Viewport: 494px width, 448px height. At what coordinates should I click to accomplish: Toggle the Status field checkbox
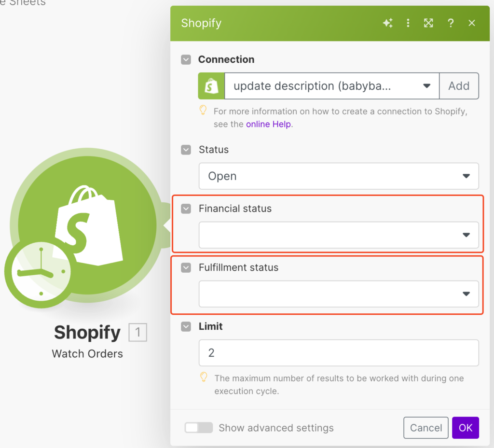click(x=186, y=150)
